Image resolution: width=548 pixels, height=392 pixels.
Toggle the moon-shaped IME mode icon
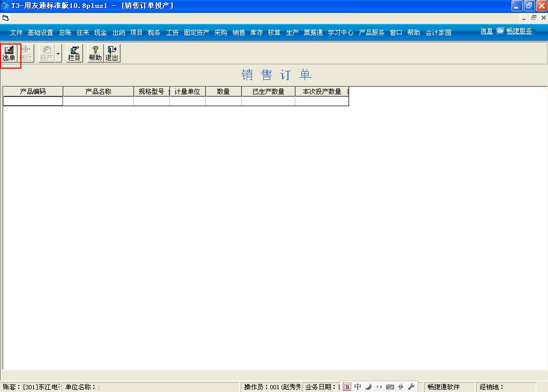pos(368,386)
